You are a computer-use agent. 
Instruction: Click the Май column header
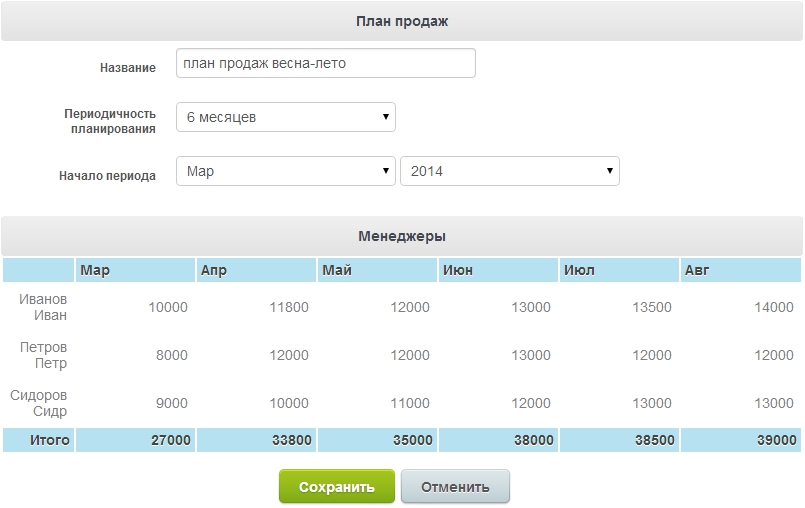pyautogui.click(x=377, y=271)
